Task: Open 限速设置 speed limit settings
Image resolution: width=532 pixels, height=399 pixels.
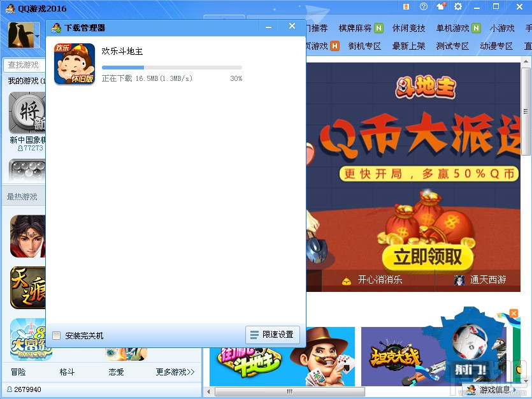Action: (273, 334)
